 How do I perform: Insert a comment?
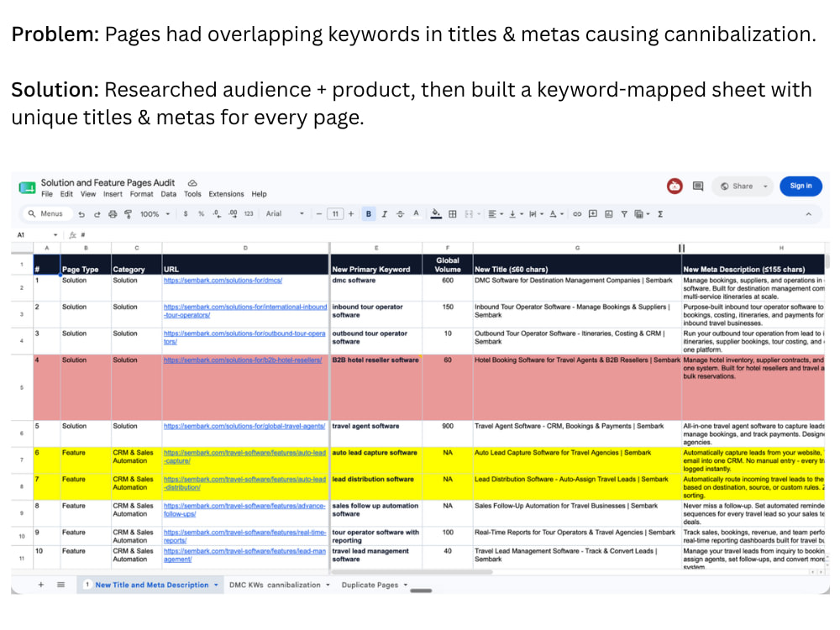coord(592,213)
